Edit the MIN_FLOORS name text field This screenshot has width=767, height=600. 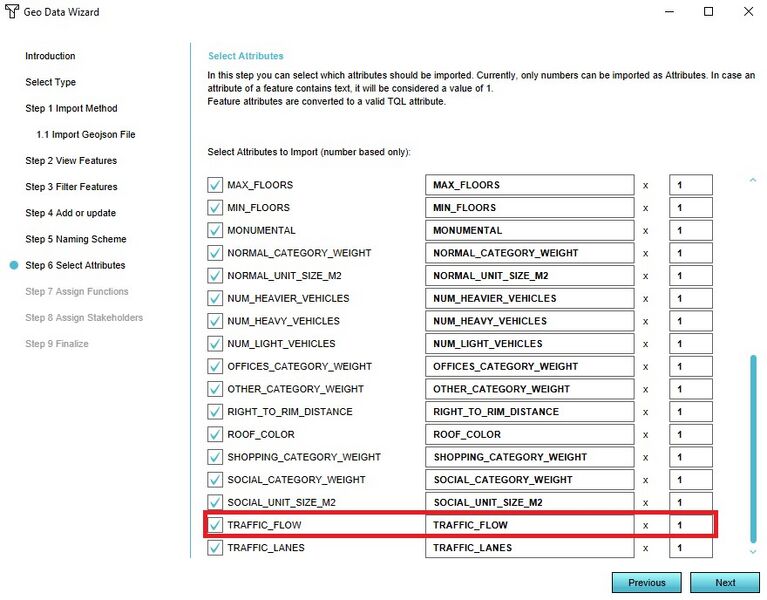(529, 208)
